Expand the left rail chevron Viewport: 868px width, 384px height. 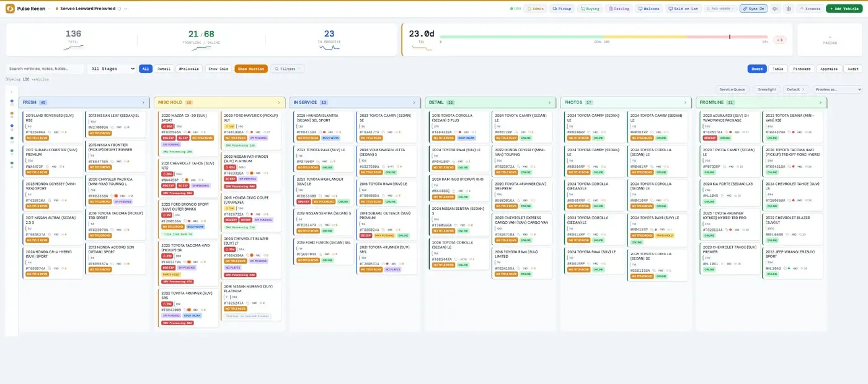point(12,91)
